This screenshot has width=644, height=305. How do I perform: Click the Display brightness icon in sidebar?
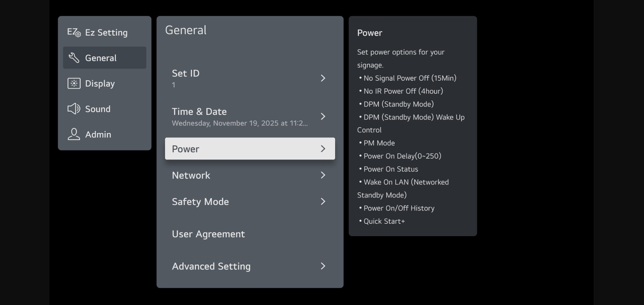[74, 83]
